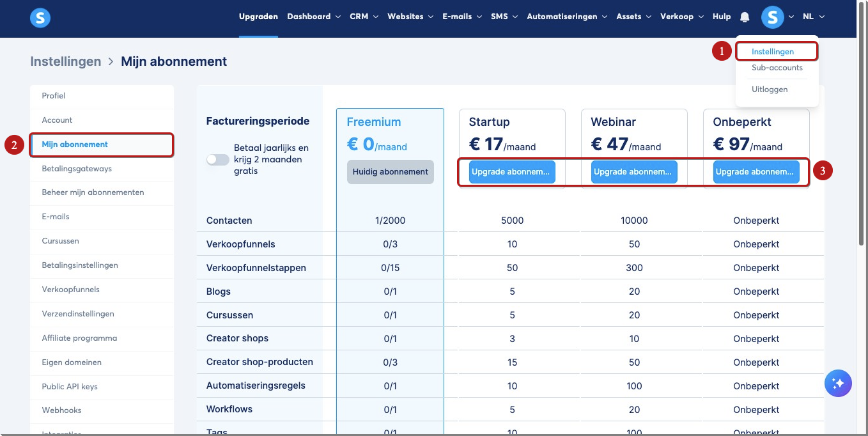Upgrade to the Webinar plan
The image size is (868, 436).
[634, 172]
